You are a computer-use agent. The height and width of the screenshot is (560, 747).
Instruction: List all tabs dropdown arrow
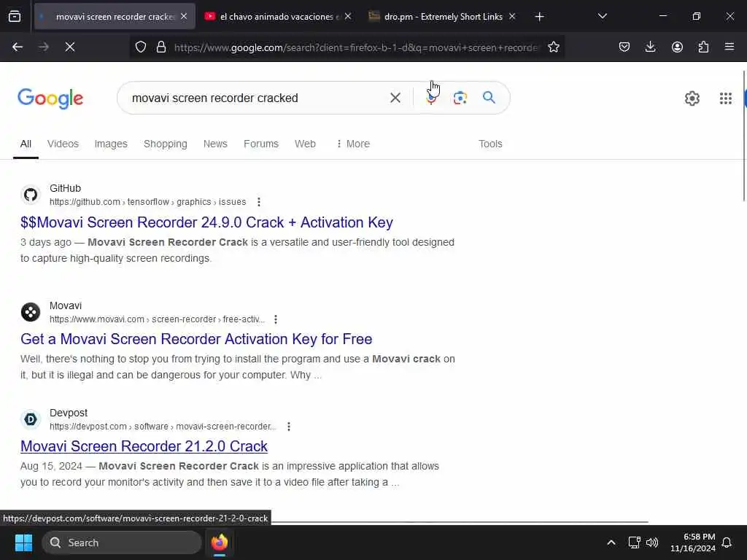coord(602,17)
